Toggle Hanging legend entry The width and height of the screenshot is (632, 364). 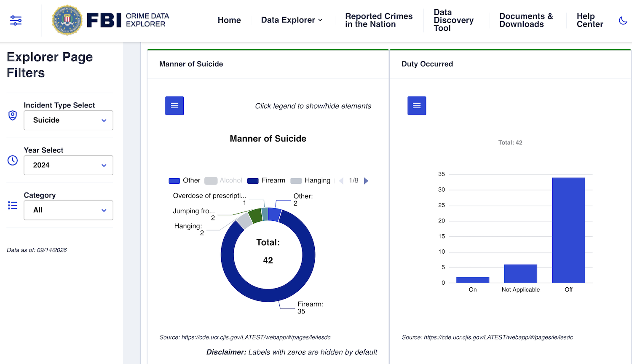point(311,180)
